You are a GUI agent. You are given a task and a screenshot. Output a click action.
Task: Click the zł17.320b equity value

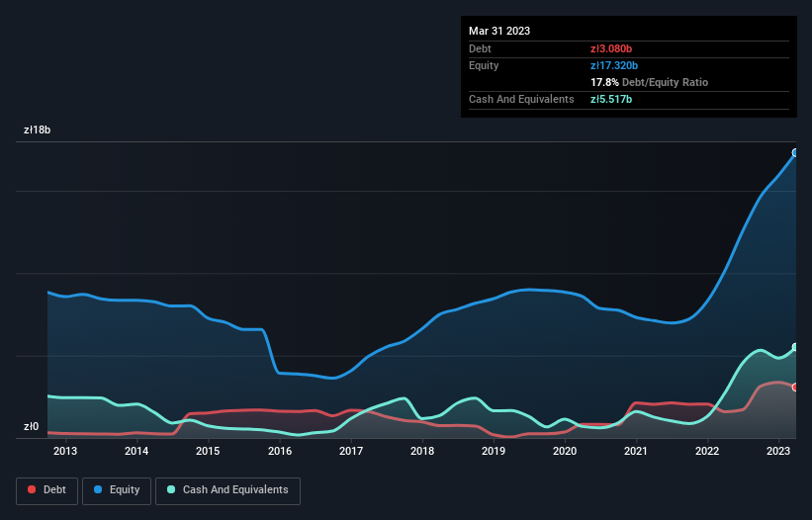click(614, 65)
